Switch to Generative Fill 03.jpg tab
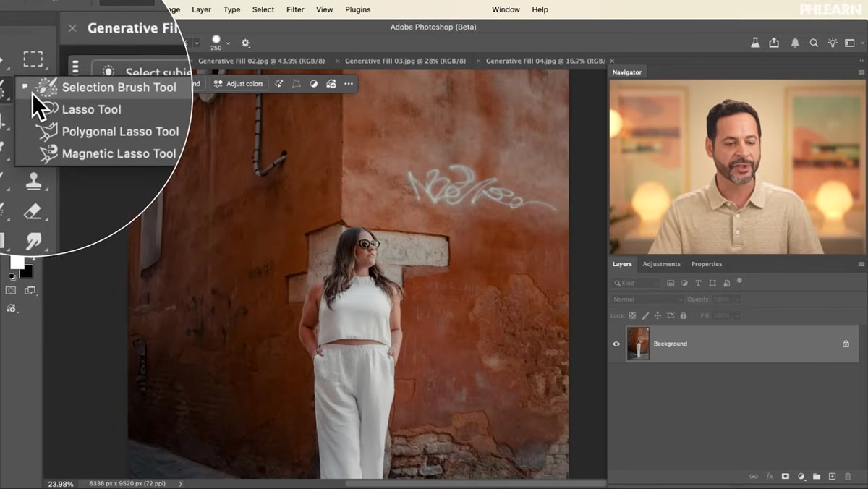The image size is (868, 489). pyautogui.click(x=405, y=61)
